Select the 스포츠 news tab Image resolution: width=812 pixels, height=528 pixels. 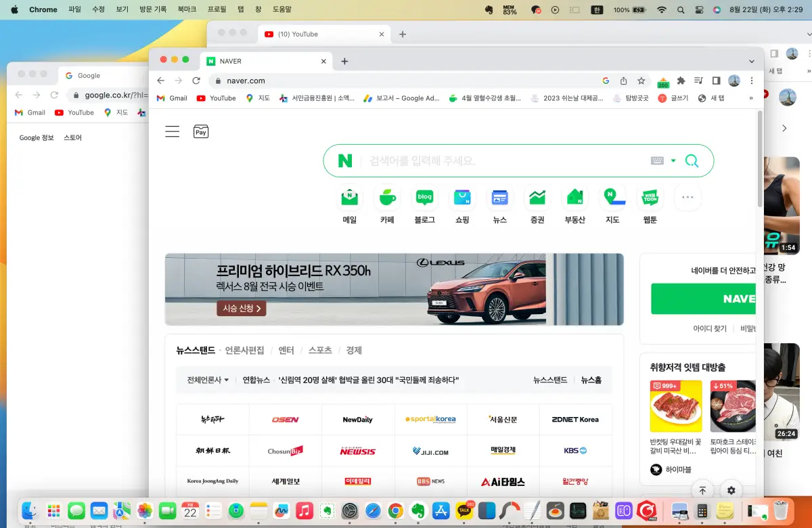click(x=320, y=351)
